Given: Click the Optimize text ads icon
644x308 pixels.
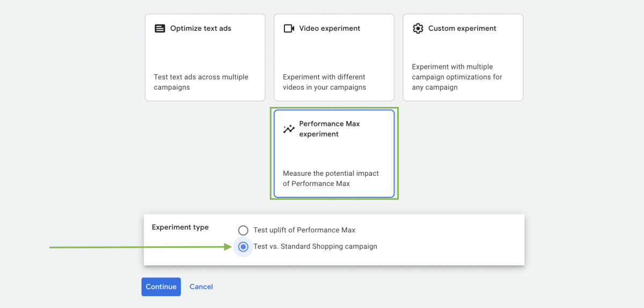Looking at the screenshot, I should [x=160, y=28].
